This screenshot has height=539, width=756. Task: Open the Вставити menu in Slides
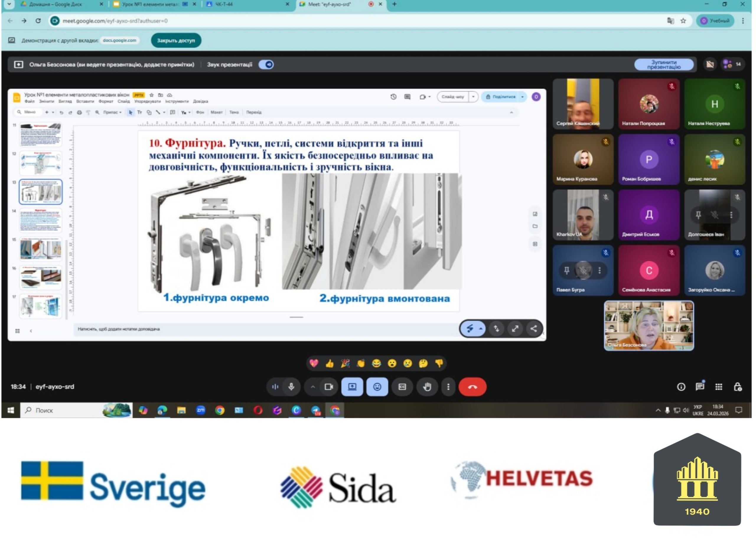click(85, 101)
